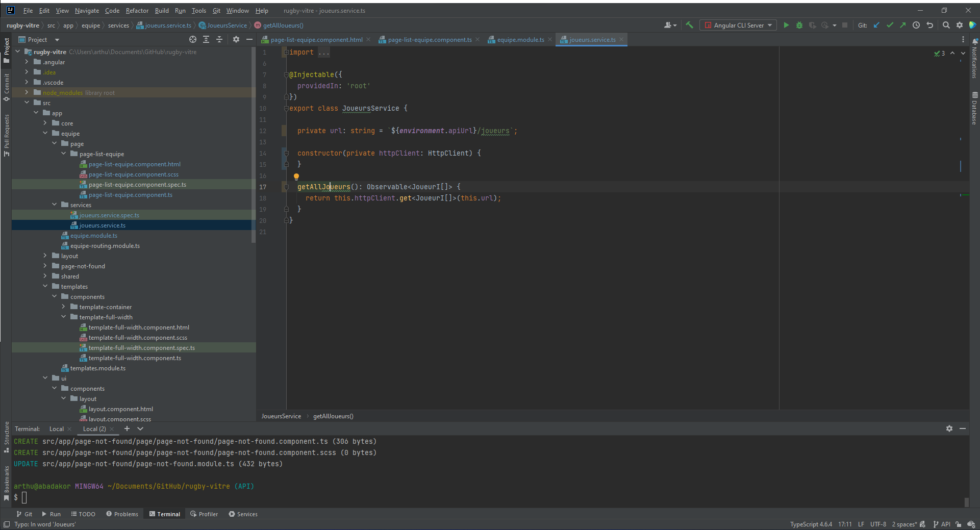980x530 pixels.
Task: Collapse the src folder
Action: click(27, 103)
